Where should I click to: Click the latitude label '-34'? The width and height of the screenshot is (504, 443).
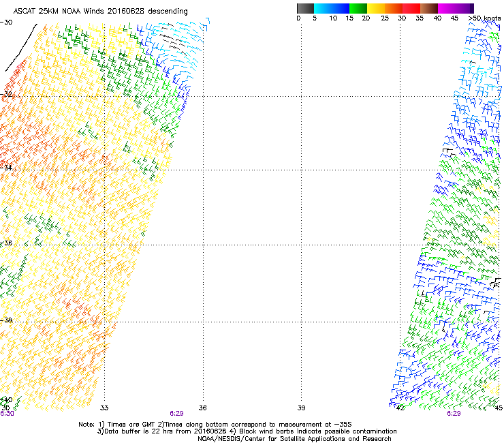(6, 168)
